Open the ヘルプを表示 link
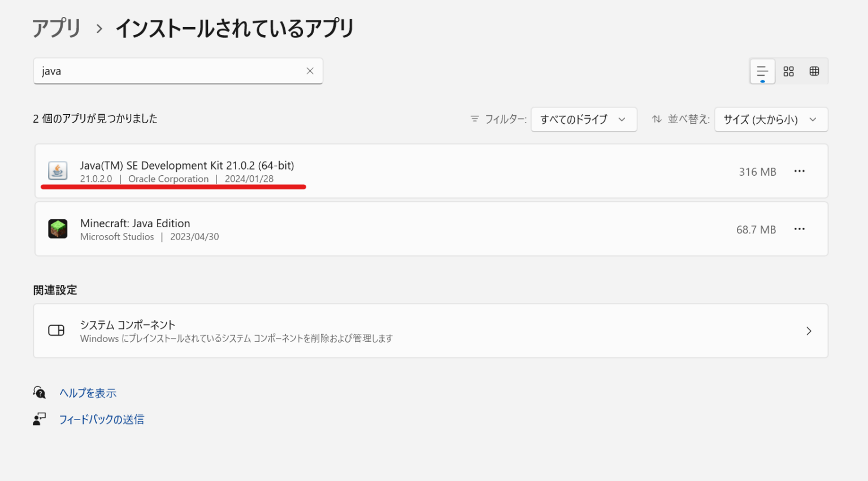The image size is (868, 481). click(x=88, y=392)
